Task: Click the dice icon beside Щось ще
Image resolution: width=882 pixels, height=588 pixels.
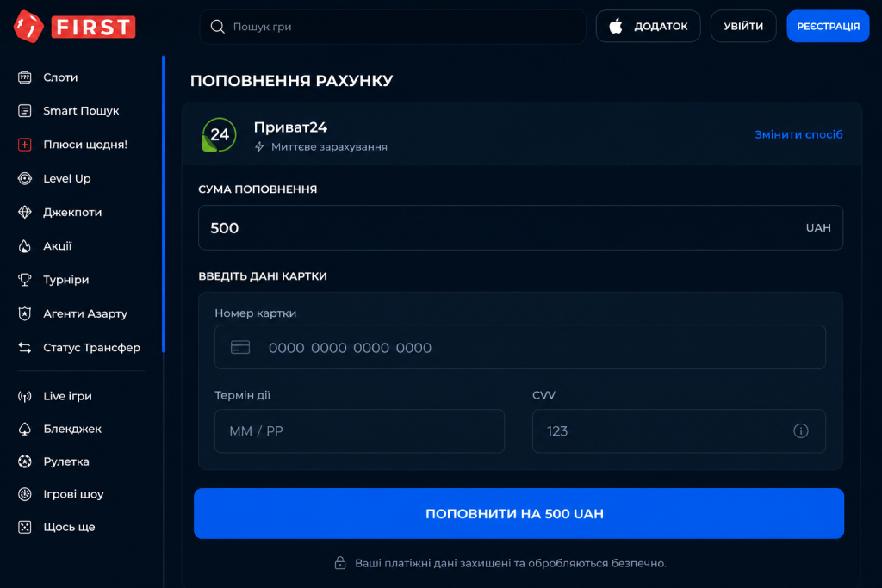Action: point(25,527)
